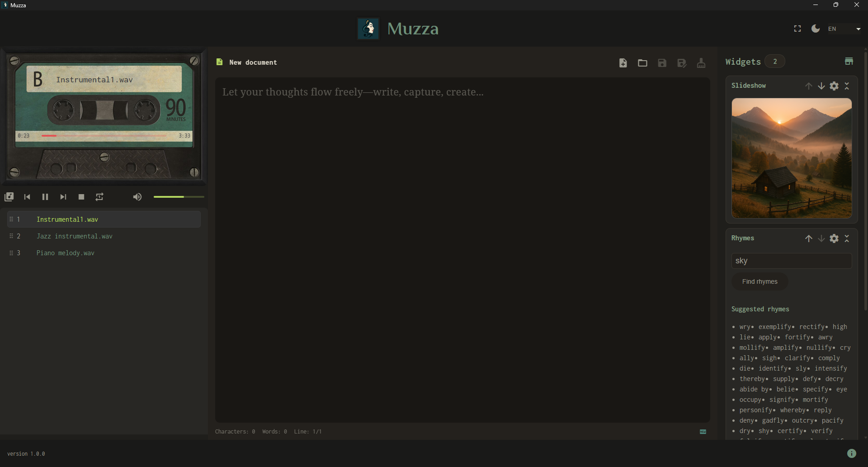Image resolution: width=868 pixels, height=467 pixels.
Task: Skip to the next track
Action: [63, 197]
